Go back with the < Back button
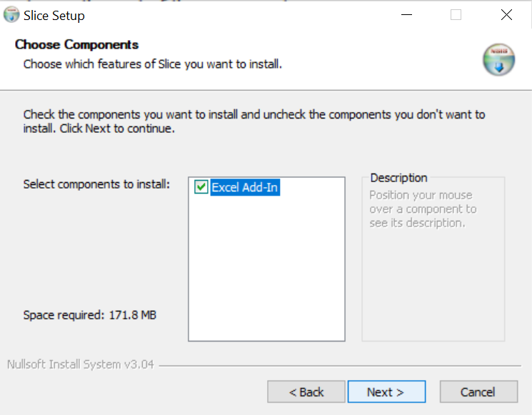The width and height of the screenshot is (532, 415). coord(306,392)
